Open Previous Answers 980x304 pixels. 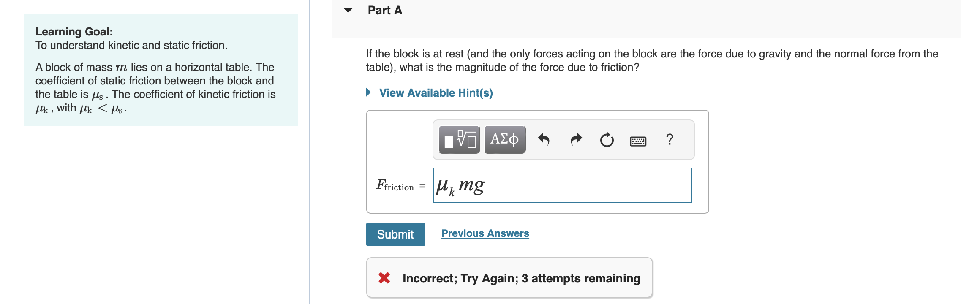[485, 233]
